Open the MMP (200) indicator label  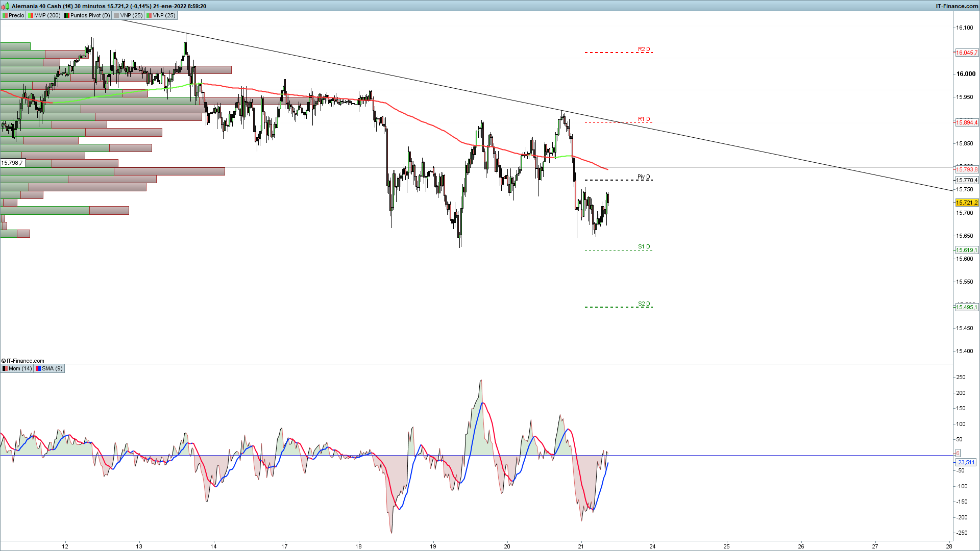click(44, 15)
